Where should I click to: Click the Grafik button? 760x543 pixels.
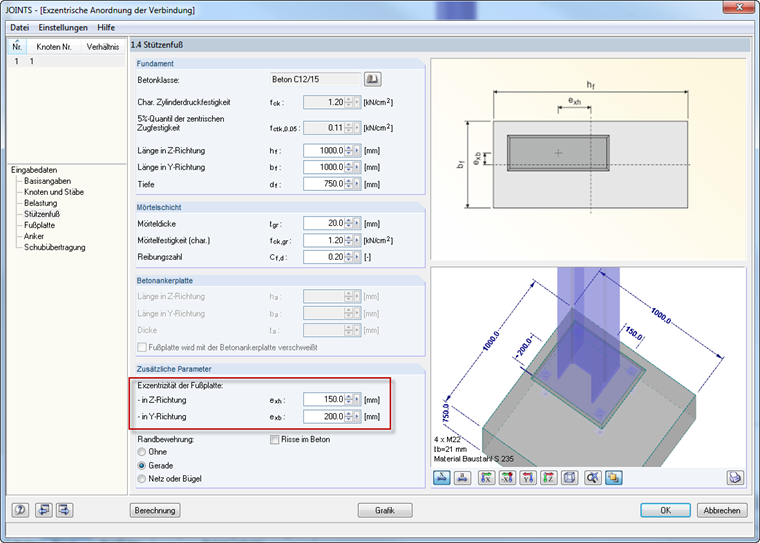(x=385, y=511)
